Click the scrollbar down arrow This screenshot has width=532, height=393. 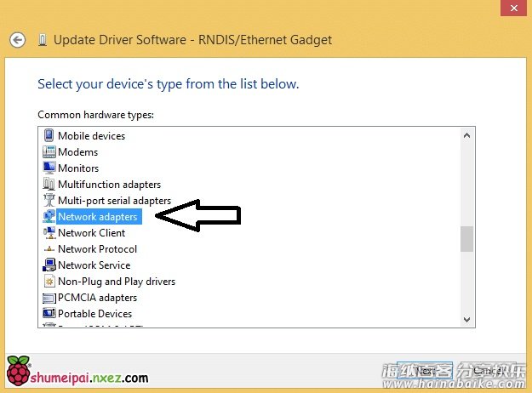[x=466, y=319]
